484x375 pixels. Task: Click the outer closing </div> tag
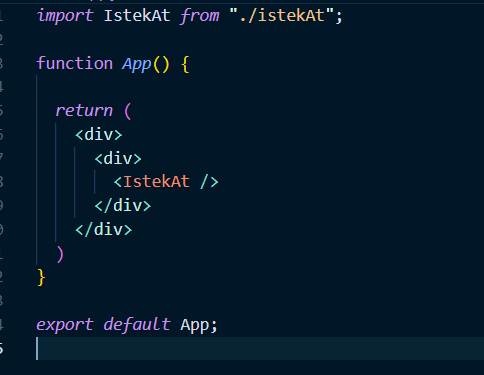tap(104, 230)
